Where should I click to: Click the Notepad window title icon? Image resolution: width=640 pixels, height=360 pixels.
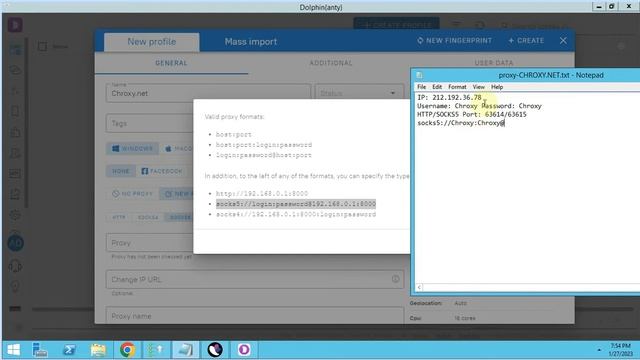[x=419, y=75]
